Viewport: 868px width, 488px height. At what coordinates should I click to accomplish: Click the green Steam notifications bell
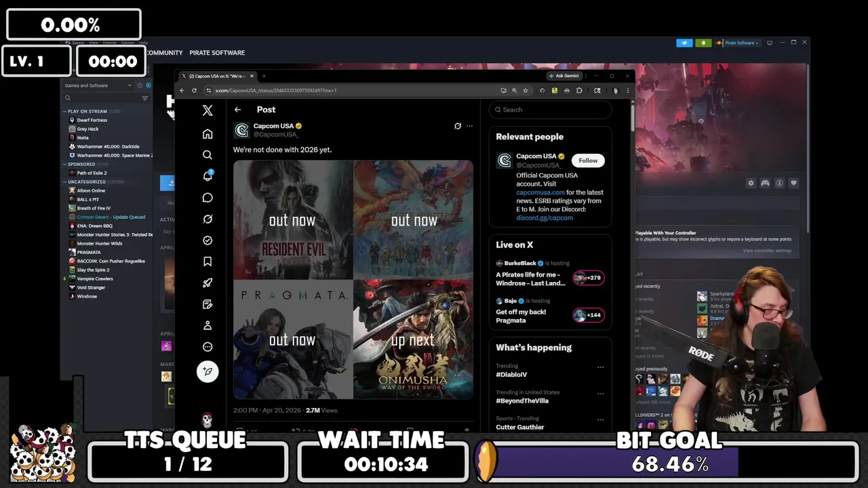point(703,43)
